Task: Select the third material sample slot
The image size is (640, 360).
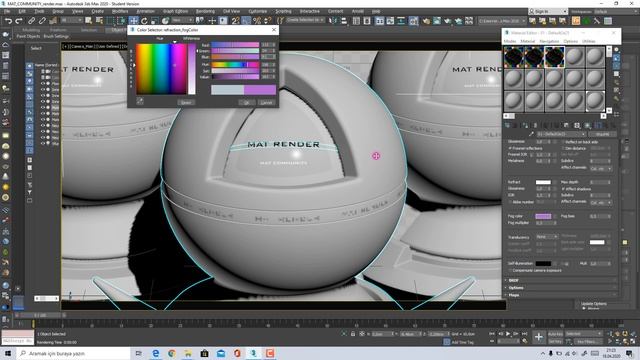Action: coord(554,56)
